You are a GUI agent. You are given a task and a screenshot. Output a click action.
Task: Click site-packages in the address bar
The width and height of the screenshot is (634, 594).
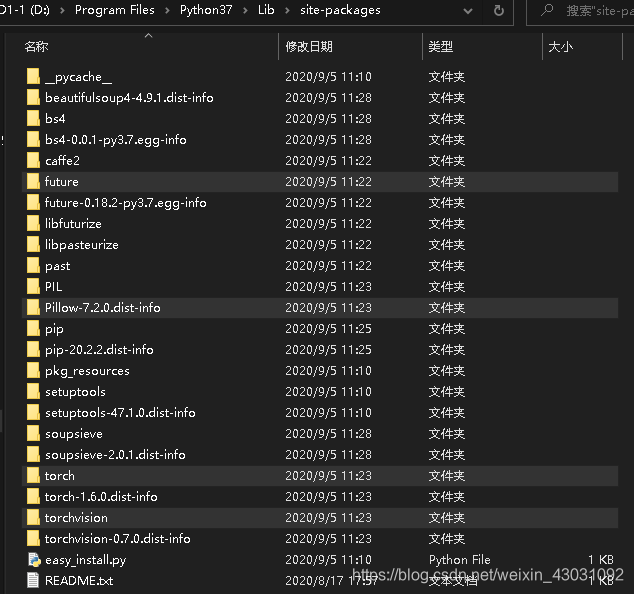(340, 11)
